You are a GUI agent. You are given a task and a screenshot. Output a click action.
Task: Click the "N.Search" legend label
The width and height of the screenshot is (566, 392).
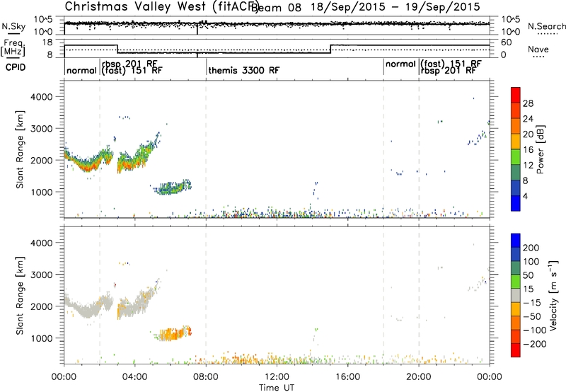click(x=547, y=26)
